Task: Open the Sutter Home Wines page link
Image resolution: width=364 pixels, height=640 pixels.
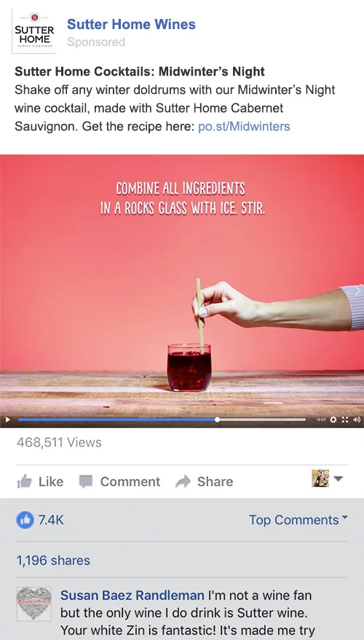Action: tap(131, 24)
